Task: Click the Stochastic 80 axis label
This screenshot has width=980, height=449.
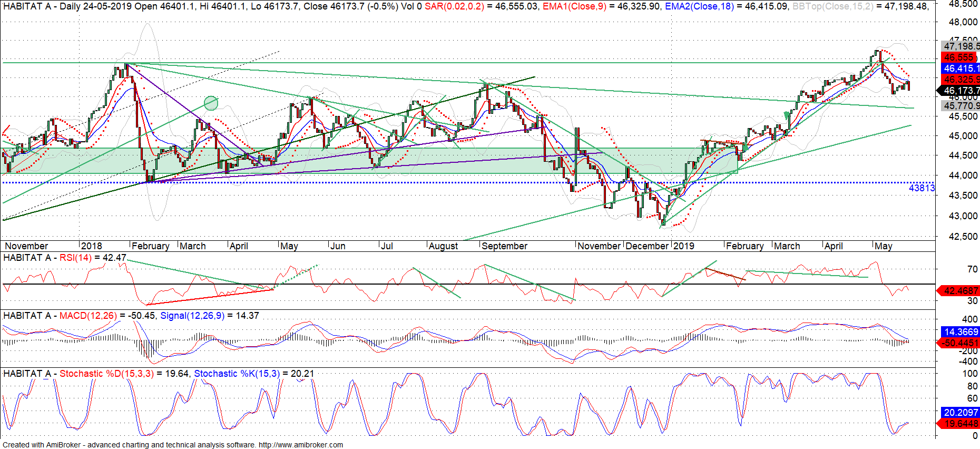Action: click(x=973, y=386)
